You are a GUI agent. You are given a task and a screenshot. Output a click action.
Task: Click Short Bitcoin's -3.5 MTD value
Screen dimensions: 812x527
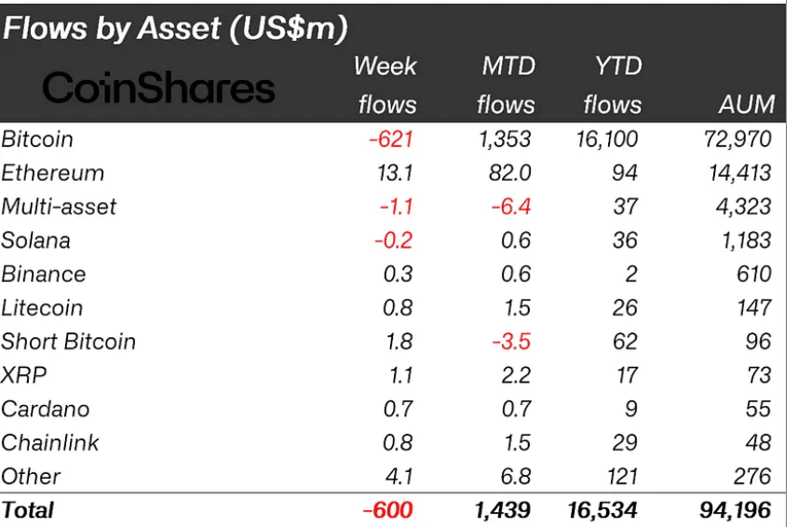[511, 342]
